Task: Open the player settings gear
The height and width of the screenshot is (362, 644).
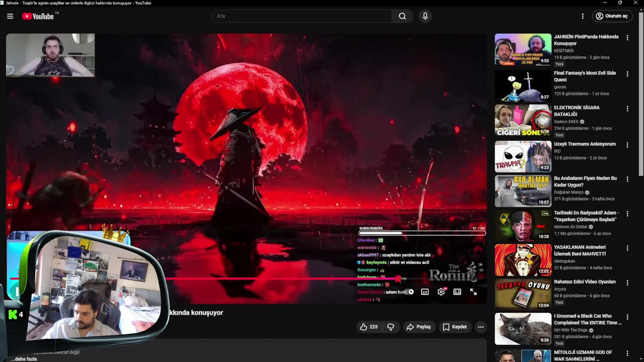Action: pos(441,292)
